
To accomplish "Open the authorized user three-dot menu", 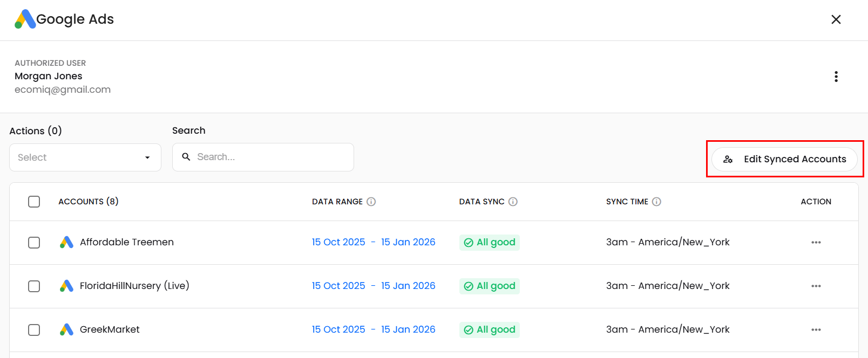I will (836, 77).
